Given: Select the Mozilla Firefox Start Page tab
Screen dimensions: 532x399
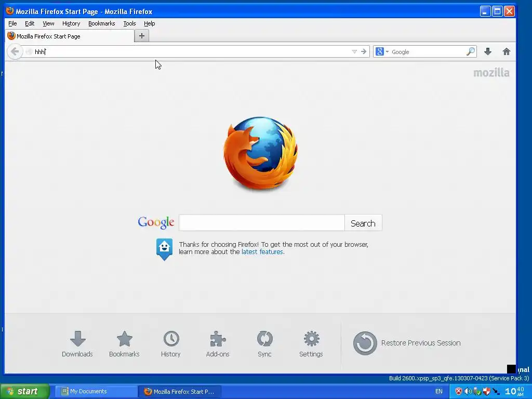Looking at the screenshot, I should (x=70, y=36).
